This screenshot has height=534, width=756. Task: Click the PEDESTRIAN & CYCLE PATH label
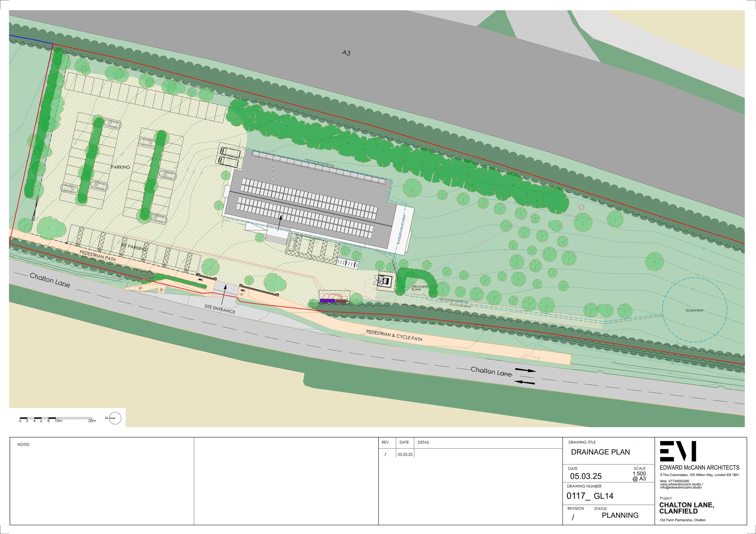394,335
